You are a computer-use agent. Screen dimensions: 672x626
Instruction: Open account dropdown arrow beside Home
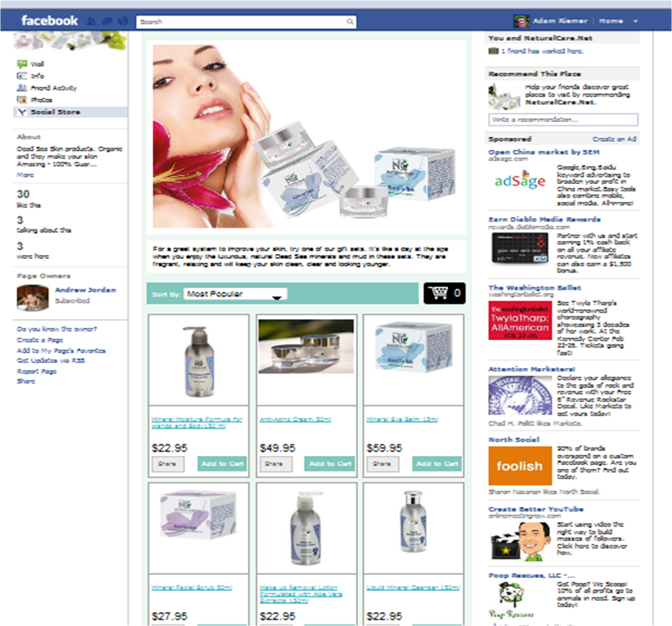(635, 21)
